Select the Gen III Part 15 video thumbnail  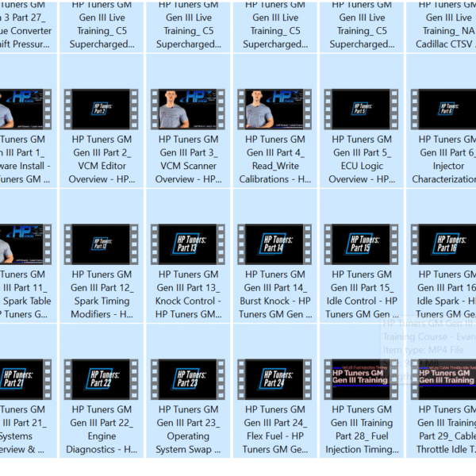(361, 244)
